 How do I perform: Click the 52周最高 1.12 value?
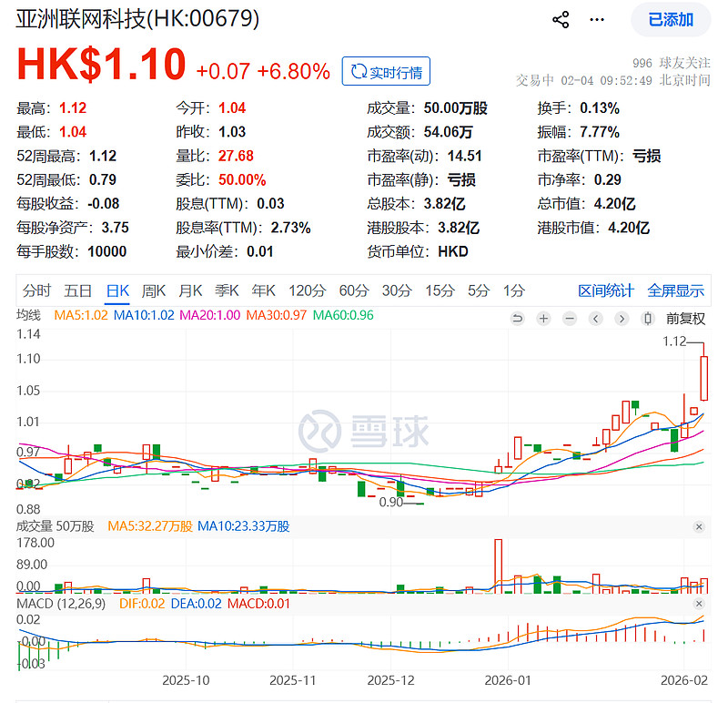click(x=103, y=156)
